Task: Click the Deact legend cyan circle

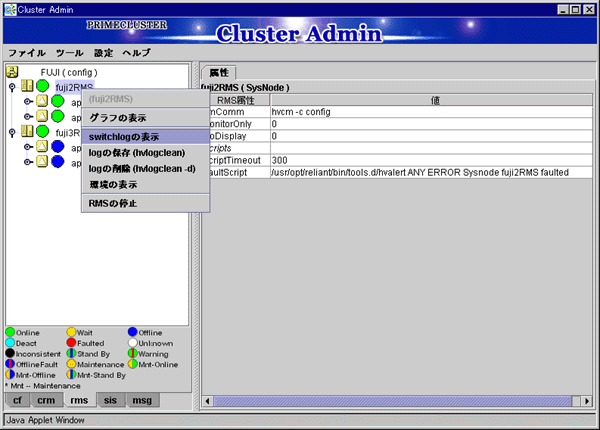Action: point(10,342)
